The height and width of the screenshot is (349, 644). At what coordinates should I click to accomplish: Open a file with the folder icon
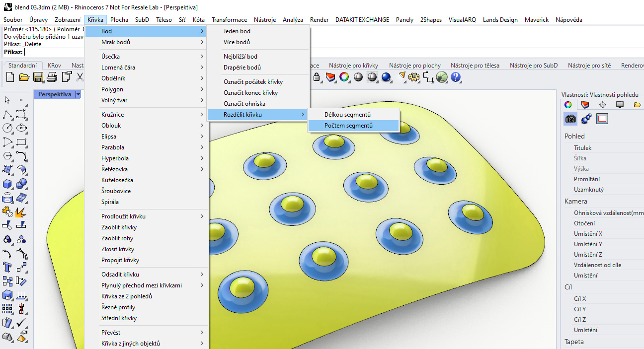click(24, 77)
